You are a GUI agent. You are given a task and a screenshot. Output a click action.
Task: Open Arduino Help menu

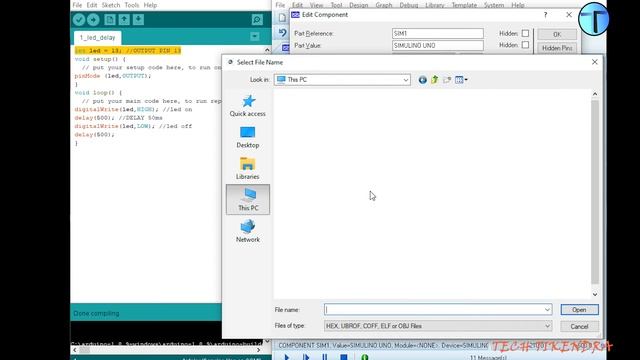[x=150, y=5]
